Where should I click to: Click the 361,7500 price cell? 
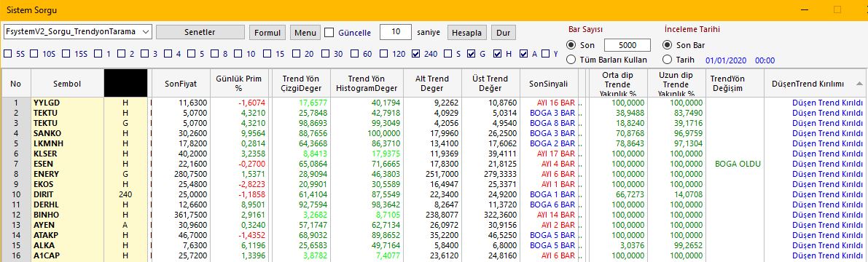(x=181, y=215)
